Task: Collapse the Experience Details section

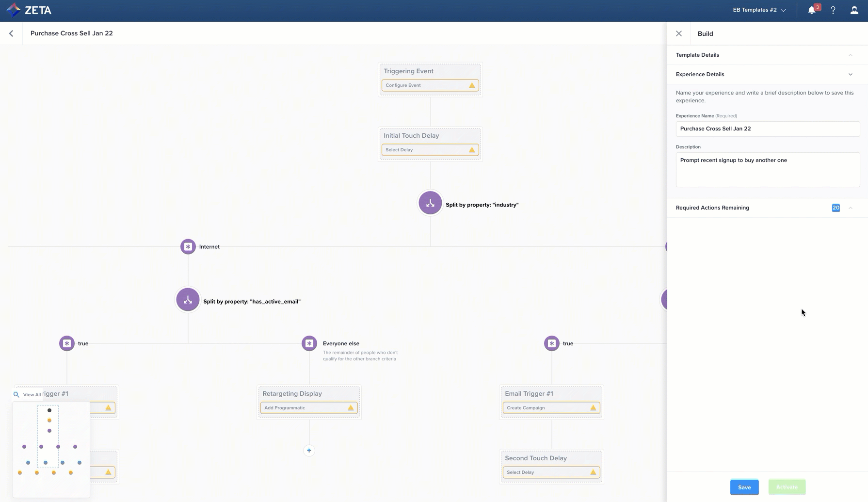Action: [x=850, y=74]
